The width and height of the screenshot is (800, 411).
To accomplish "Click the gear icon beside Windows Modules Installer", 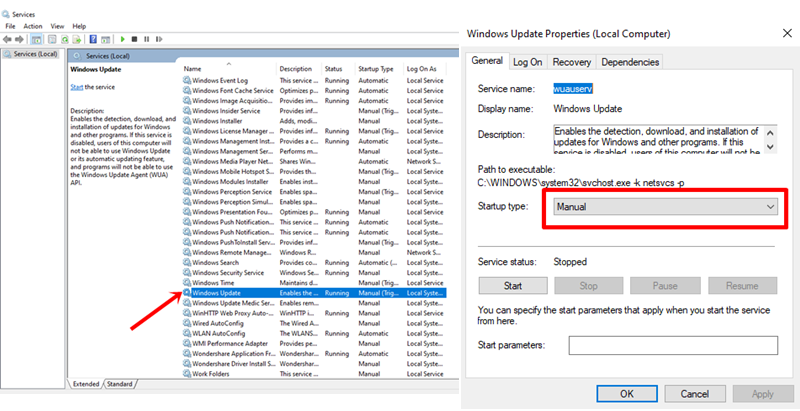I will [x=187, y=182].
